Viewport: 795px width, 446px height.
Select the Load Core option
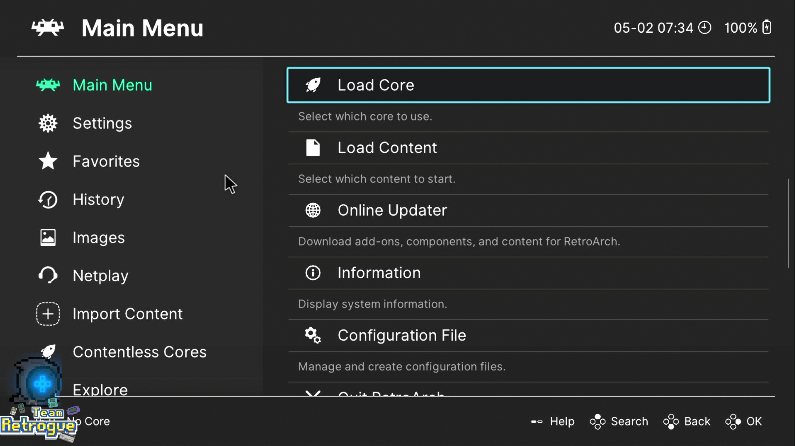[x=528, y=85]
